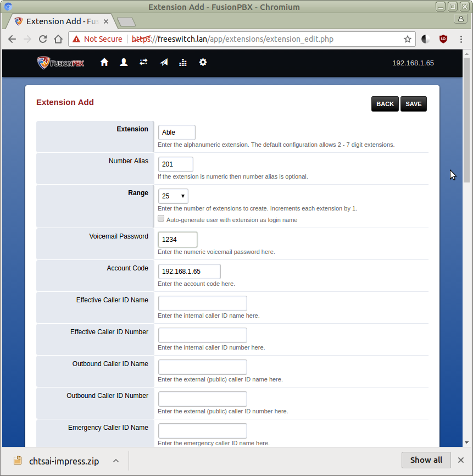Open the Applications paper plane icon menu

[x=164, y=63]
